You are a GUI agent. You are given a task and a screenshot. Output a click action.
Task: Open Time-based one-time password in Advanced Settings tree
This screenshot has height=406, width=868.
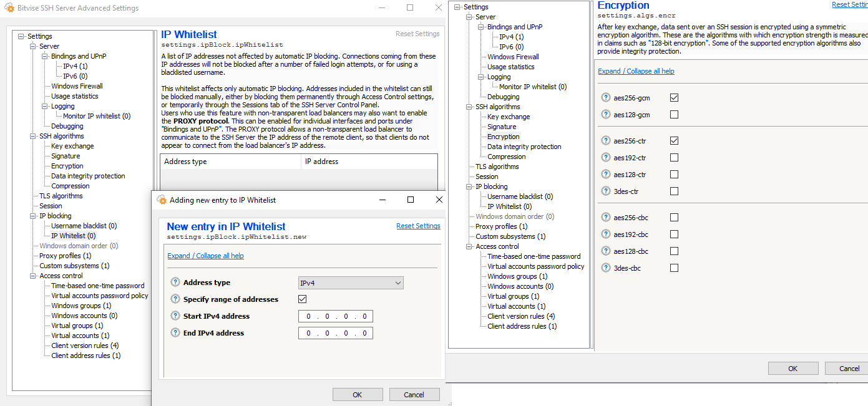coord(97,286)
